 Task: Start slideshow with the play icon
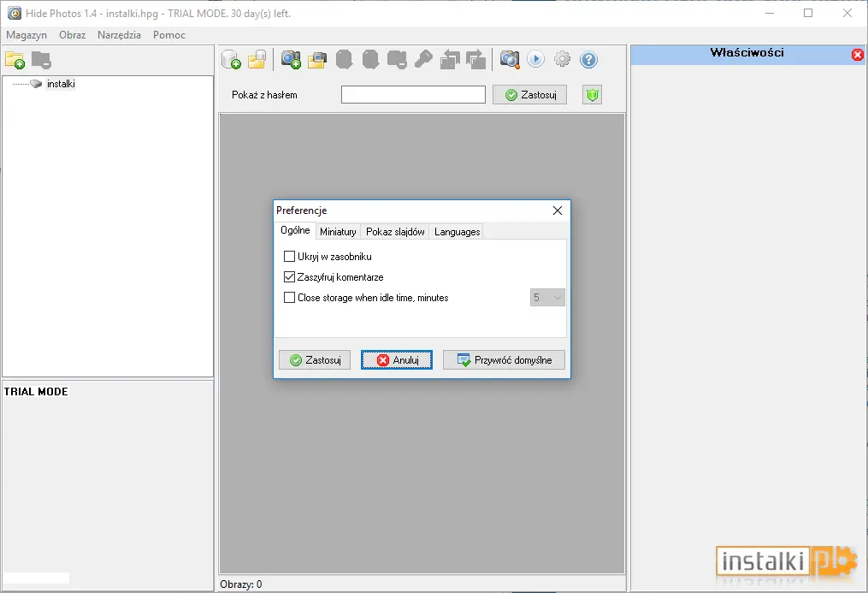(x=535, y=59)
